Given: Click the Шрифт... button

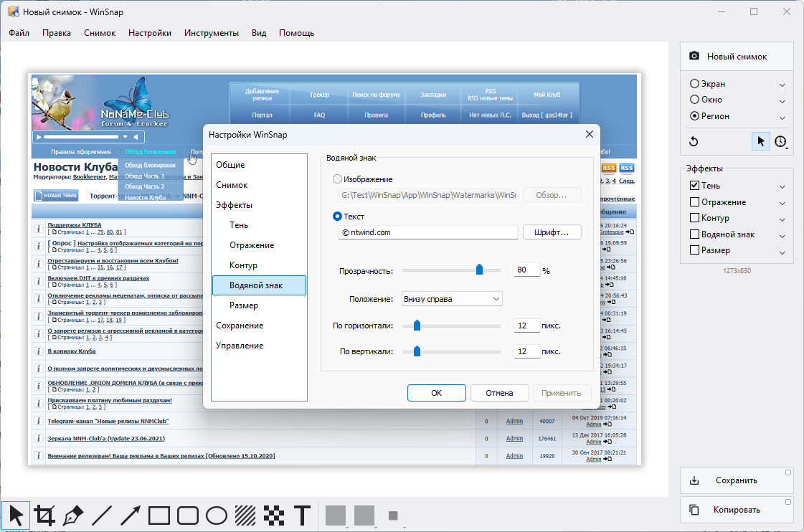Looking at the screenshot, I should (x=552, y=232).
